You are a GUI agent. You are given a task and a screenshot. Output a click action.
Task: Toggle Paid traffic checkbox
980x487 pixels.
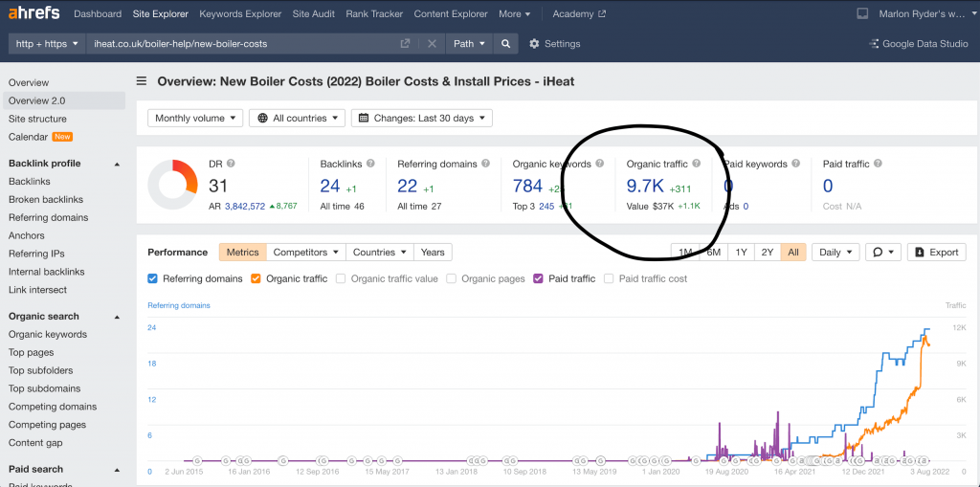[x=538, y=278]
